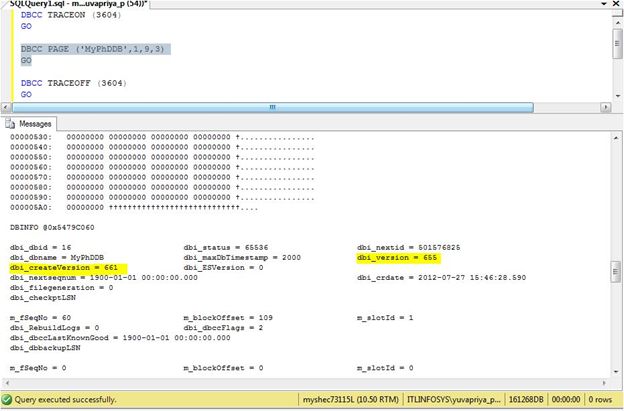
Task: Click the Messages pane scroll-right arrow
Action: click(x=604, y=383)
